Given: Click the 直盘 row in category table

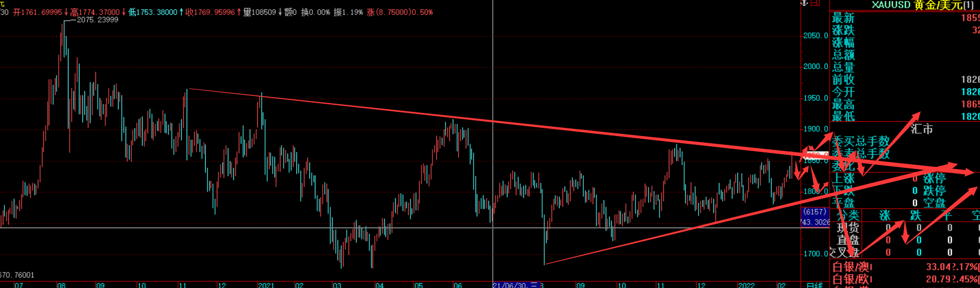Looking at the screenshot, I should tap(847, 240).
